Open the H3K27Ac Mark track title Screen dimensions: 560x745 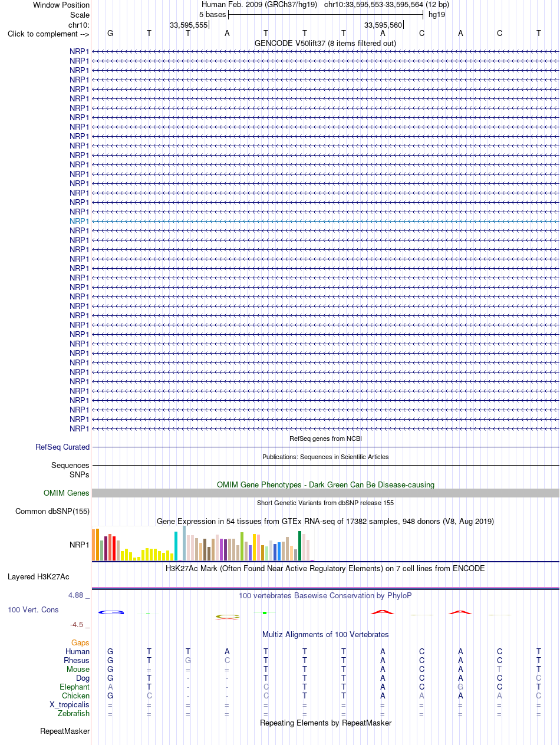tap(325, 569)
